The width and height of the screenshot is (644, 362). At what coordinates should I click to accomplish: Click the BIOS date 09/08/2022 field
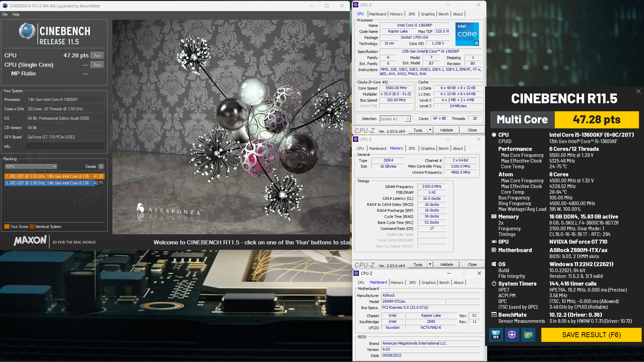pyautogui.click(x=431, y=356)
